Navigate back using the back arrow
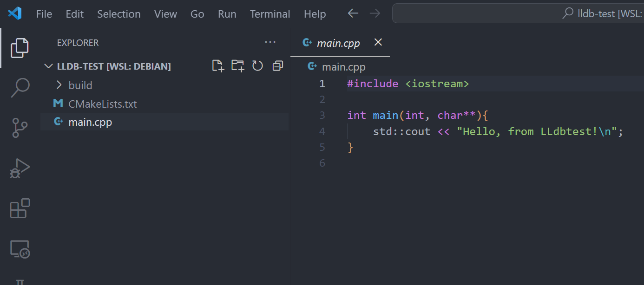This screenshot has height=285, width=644. (x=353, y=13)
